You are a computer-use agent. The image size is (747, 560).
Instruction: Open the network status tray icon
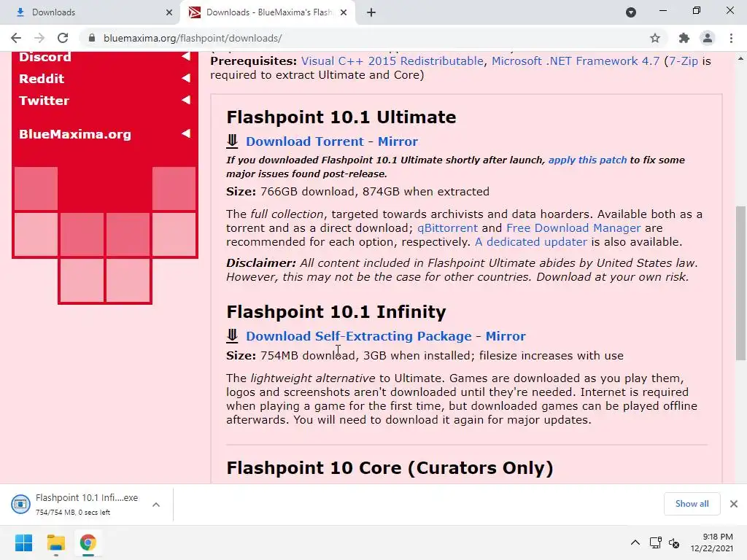click(x=656, y=542)
